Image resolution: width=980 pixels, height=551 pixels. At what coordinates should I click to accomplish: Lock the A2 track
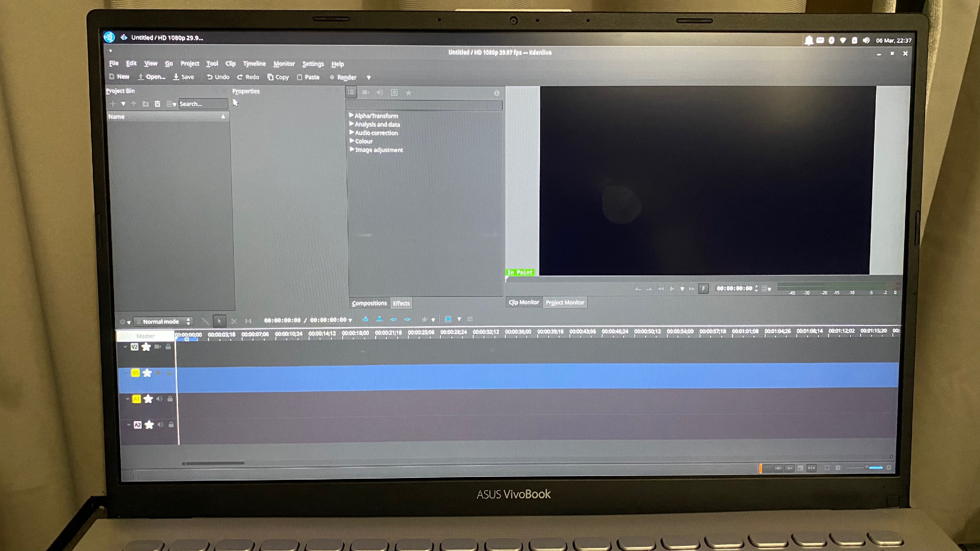169,424
